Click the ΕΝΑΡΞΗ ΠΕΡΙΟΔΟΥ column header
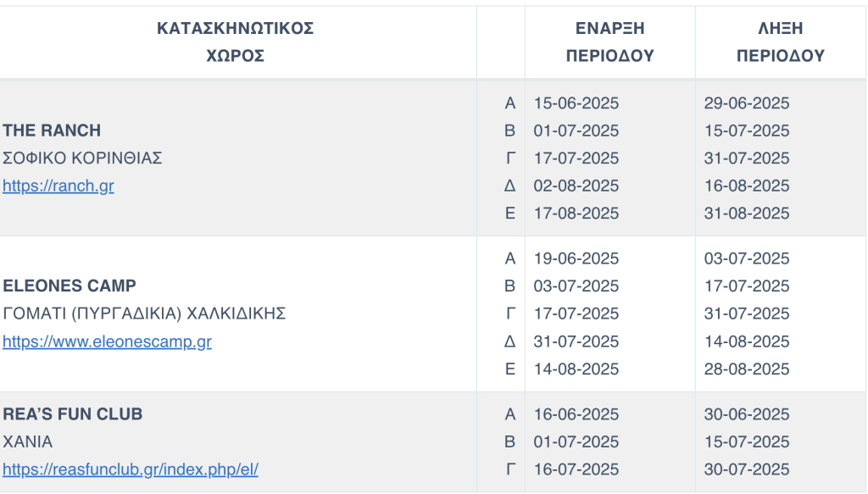Viewport: 868px width, 494px height. tap(610, 42)
